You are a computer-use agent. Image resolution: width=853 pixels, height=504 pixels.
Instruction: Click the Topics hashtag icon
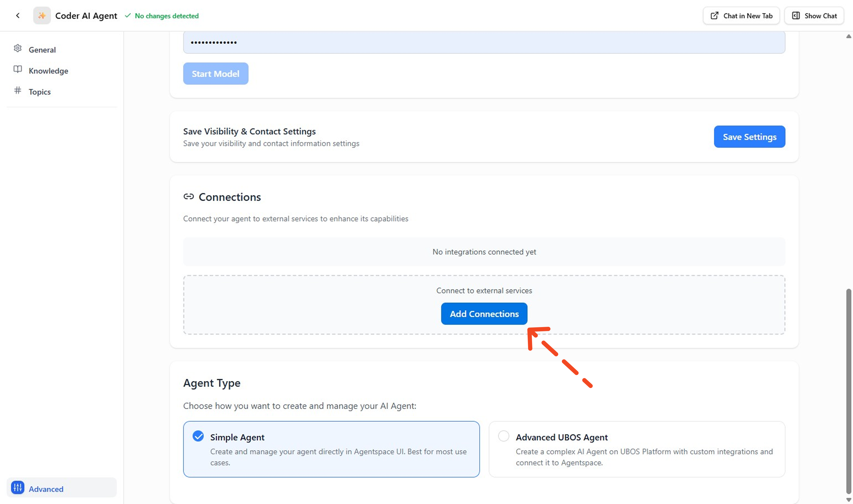(18, 91)
